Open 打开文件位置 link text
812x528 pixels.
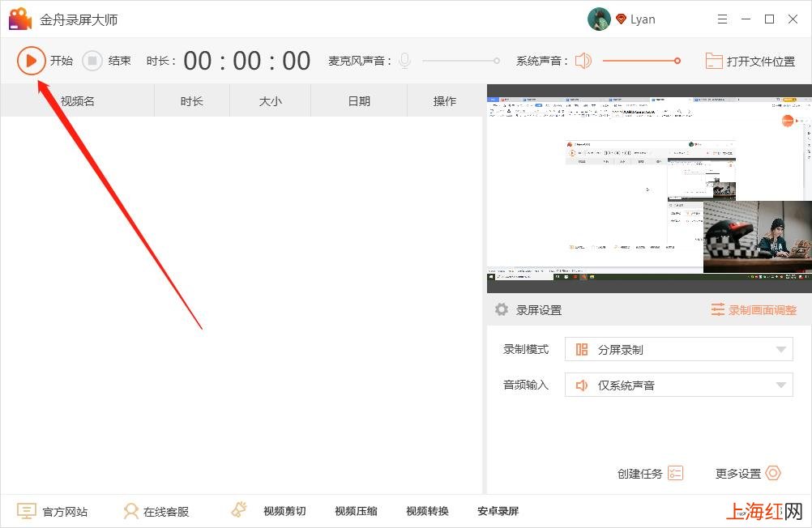[761, 62]
